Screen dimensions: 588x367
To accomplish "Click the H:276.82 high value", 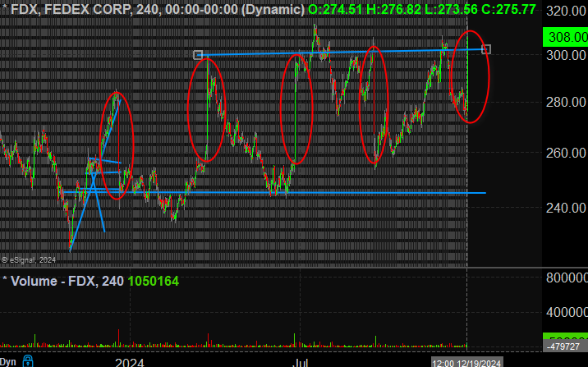I will [393, 9].
